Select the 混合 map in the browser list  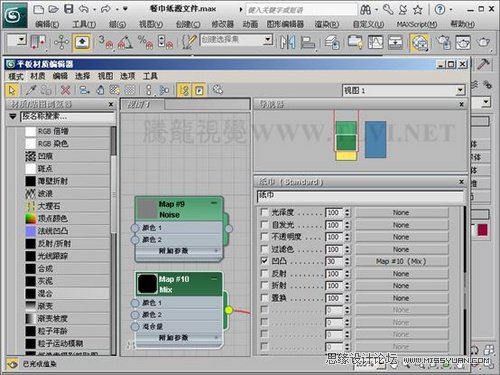pyautogui.click(x=67, y=293)
